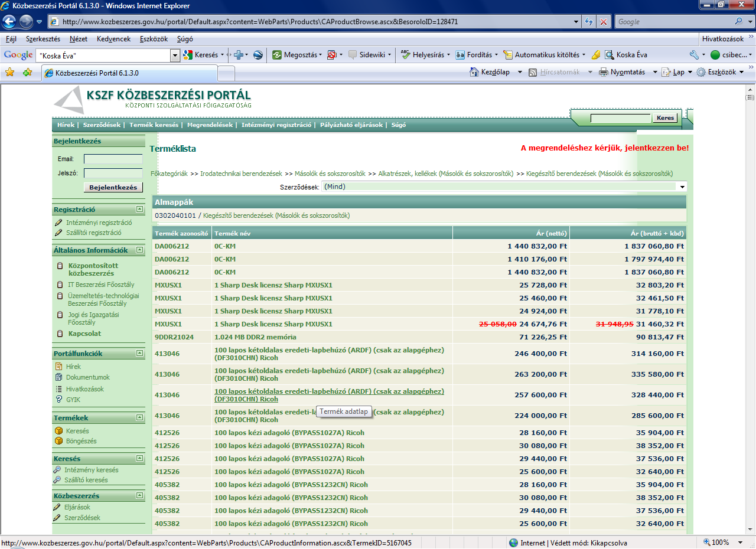This screenshot has height=549, width=756.
Task: Open the Lap command bar dropdown
Action: tap(689, 72)
